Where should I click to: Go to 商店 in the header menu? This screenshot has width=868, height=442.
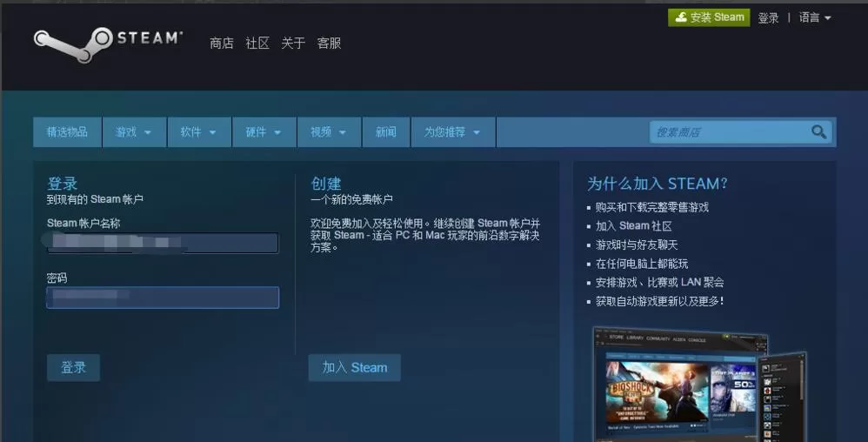(x=222, y=44)
